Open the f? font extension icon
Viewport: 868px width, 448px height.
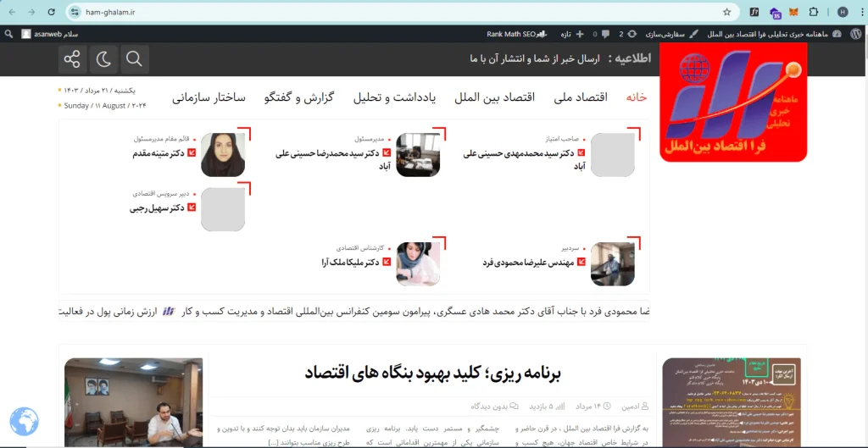click(x=754, y=12)
